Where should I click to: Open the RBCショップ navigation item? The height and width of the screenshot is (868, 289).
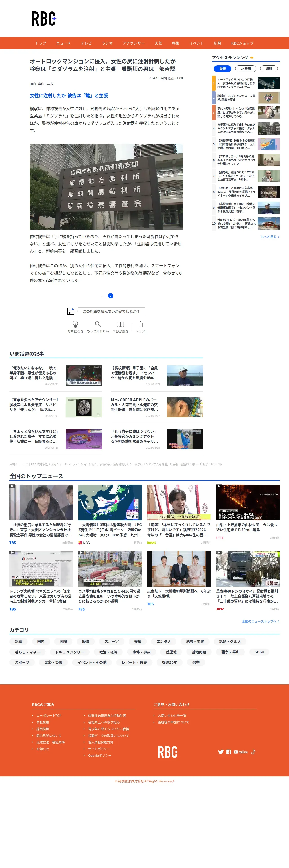(x=242, y=43)
